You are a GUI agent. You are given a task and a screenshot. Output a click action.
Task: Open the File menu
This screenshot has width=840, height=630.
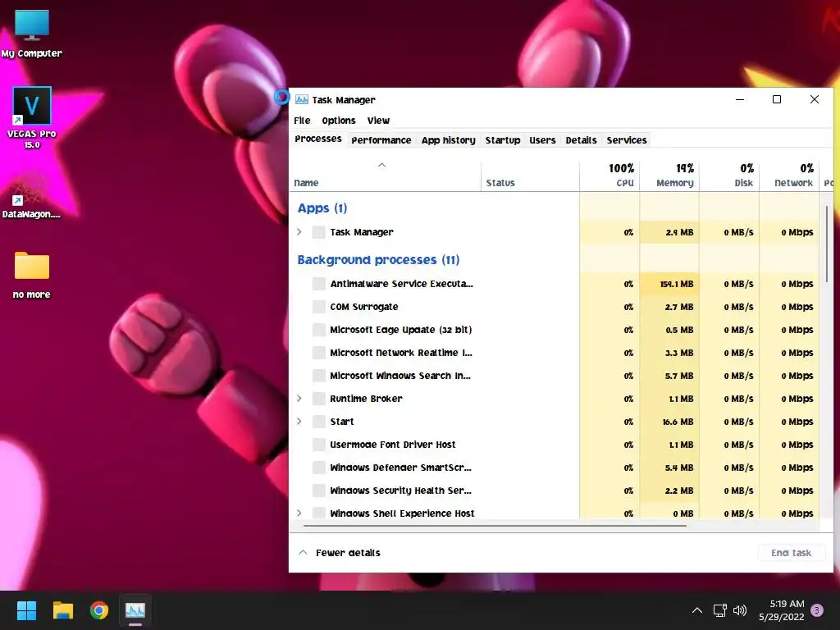click(x=302, y=121)
